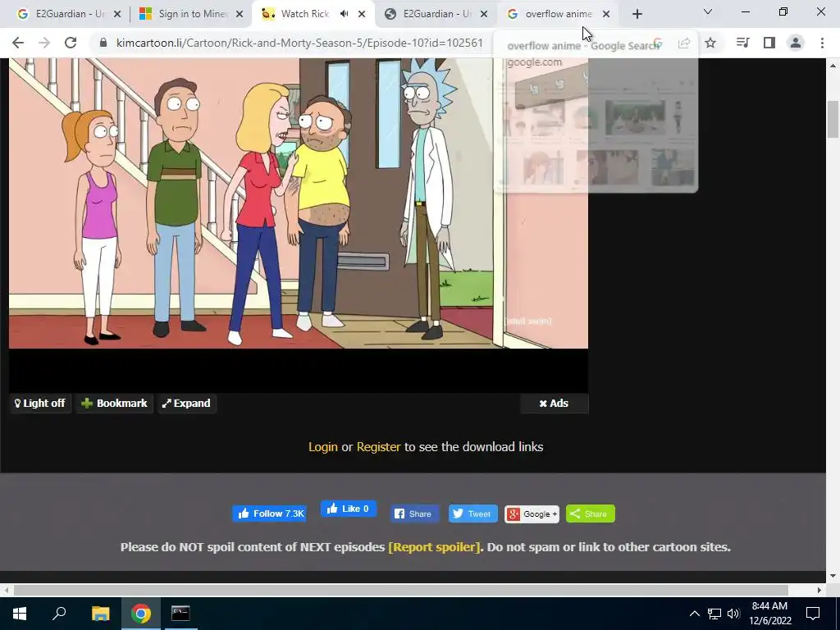
Task: Click scrollbar up arrow
Action: [833, 66]
